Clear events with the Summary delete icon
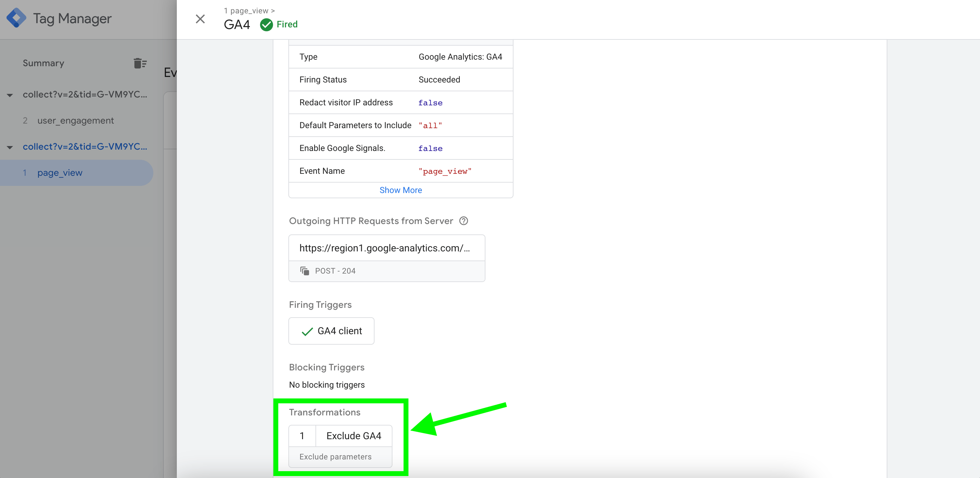980x478 pixels. coord(140,63)
